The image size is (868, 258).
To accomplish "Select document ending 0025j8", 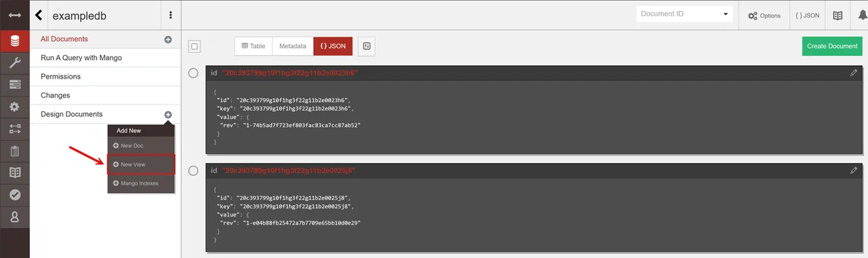I will pos(193,170).
